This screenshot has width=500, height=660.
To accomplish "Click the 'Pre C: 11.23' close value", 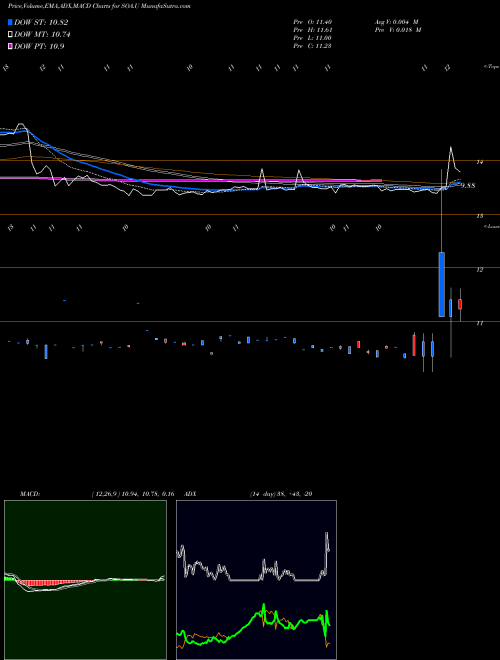I will [x=312, y=46].
